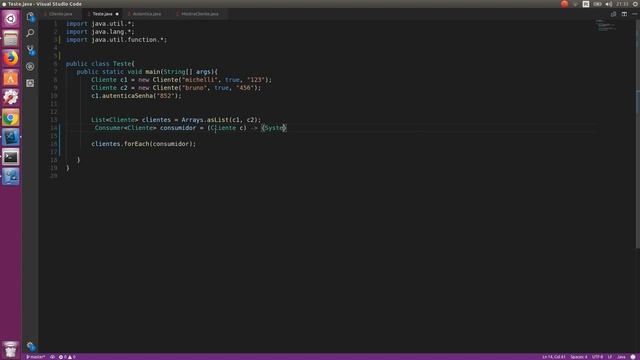Open the Trash from the launcher
This screenshot has width=640, height=360.
tap(11, 349)
